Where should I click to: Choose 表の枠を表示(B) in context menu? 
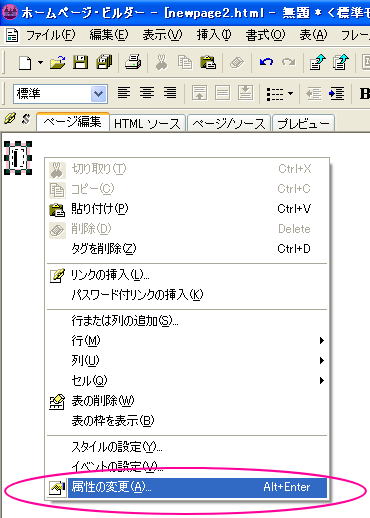(187, 421)
